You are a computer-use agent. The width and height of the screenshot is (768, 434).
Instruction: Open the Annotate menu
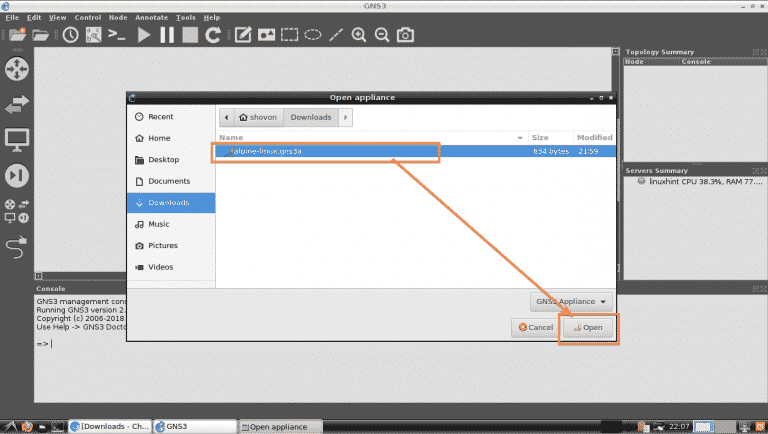click(x=151, y=17)
